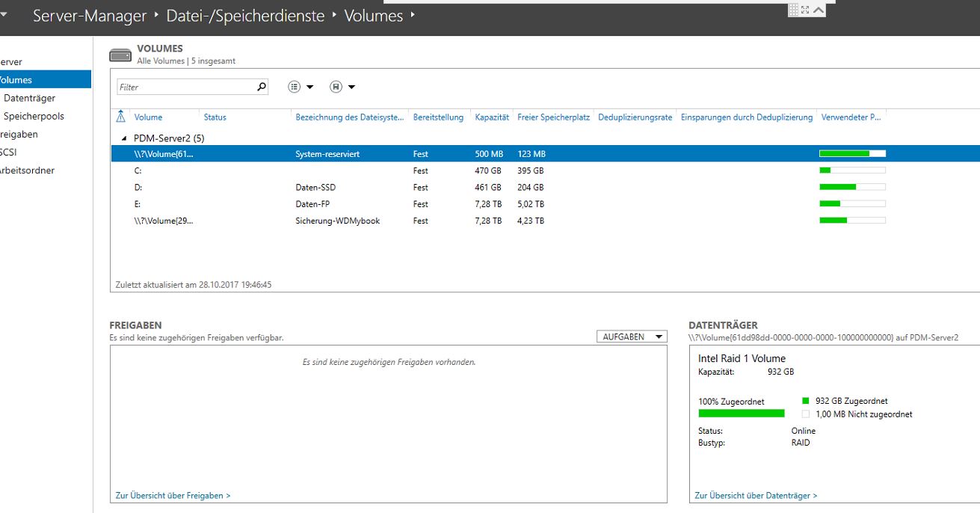980x513 pixels.
Task: Click usage bar of C: volume
Action: (x=852, y=171)
